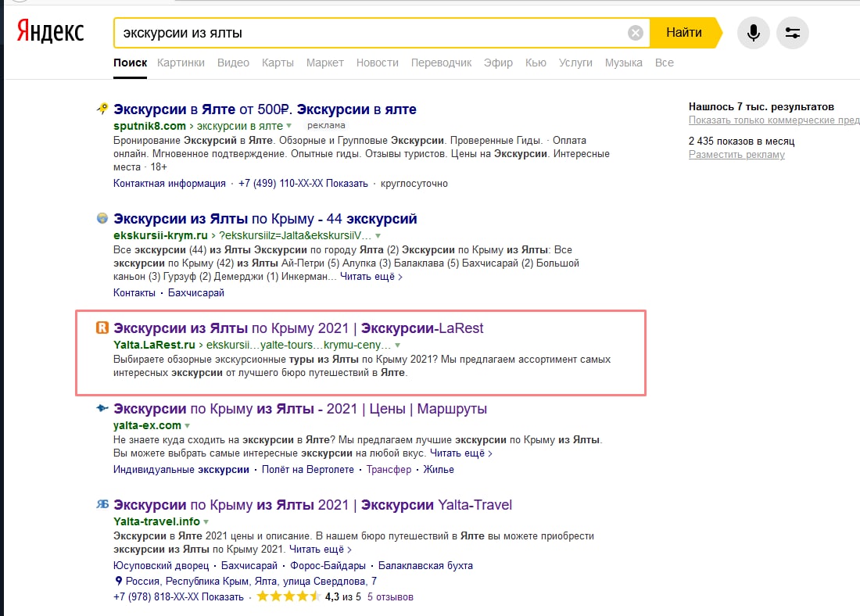Screen dimensions: 860x616
Task: Open the 'Контакты' sitelink
Action: [134, 293]
